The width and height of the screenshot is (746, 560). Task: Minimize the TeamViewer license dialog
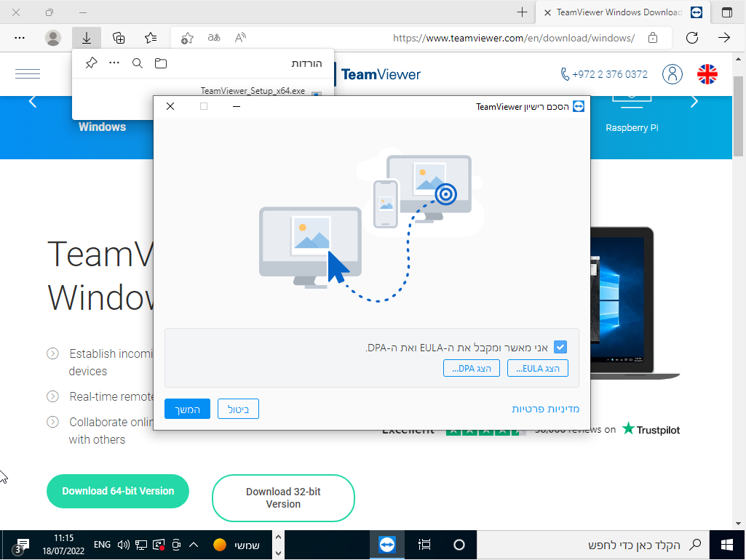pos(237,106)
